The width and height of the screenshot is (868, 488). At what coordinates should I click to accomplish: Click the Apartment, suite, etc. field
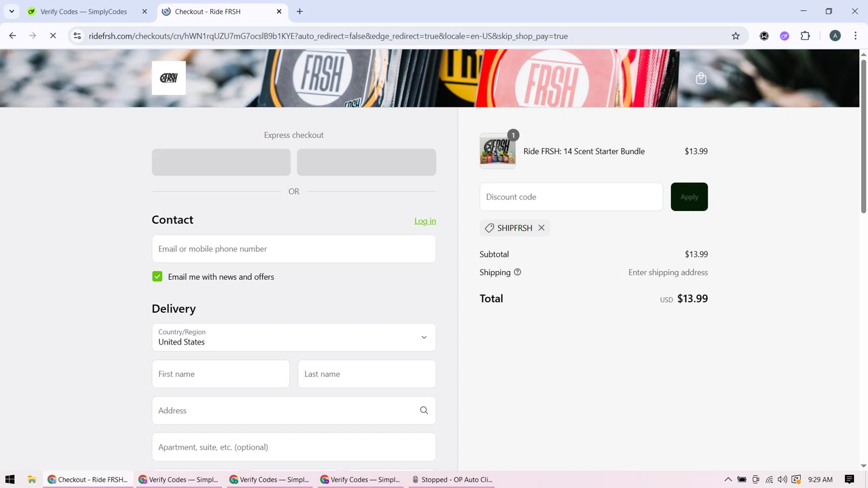click(294, 447)
